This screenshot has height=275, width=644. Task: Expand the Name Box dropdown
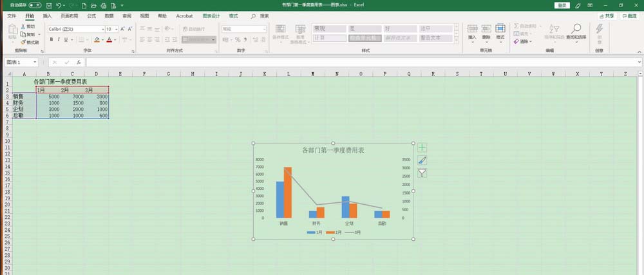[x=35, y=62]
